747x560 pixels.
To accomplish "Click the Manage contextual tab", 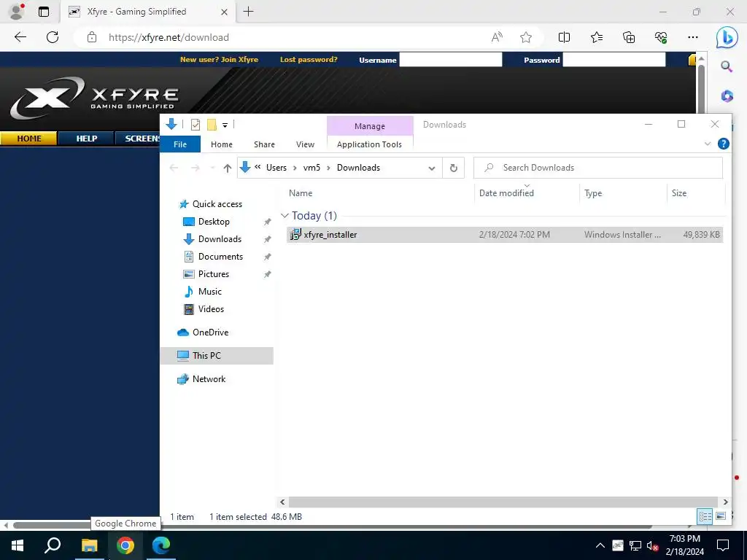I will point(370,125).
